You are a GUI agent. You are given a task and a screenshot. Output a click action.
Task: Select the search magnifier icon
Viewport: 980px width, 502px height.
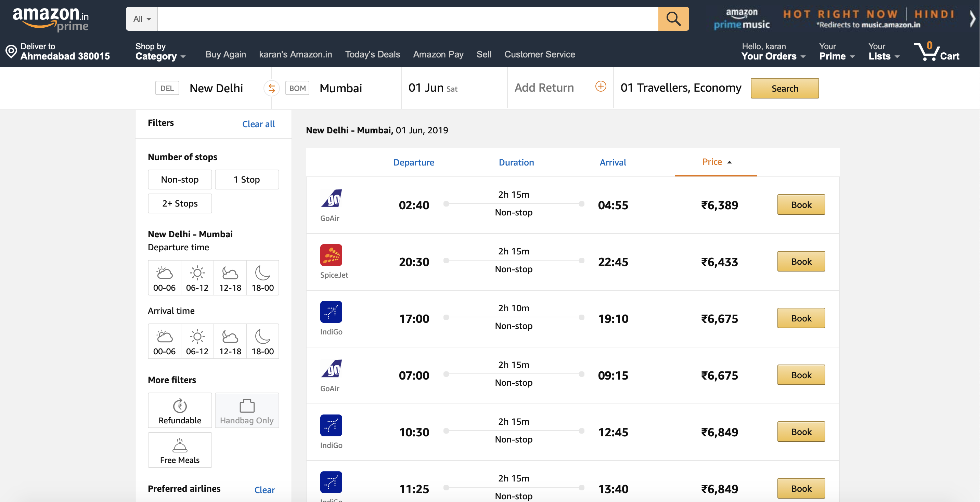pyautogui.click(x=673, y=18)
